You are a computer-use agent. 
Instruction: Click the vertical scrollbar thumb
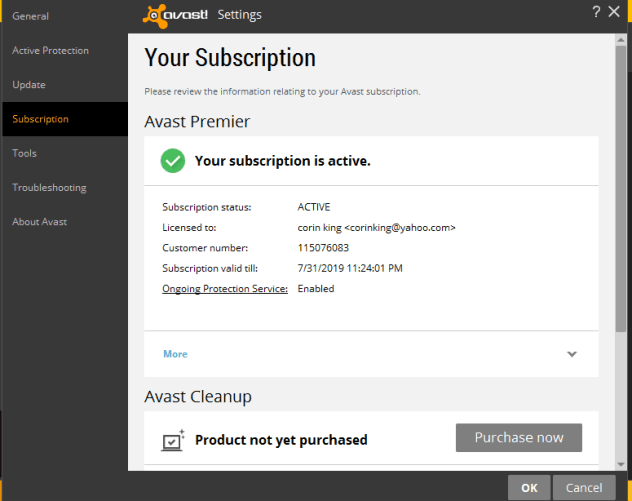[621, 180]
